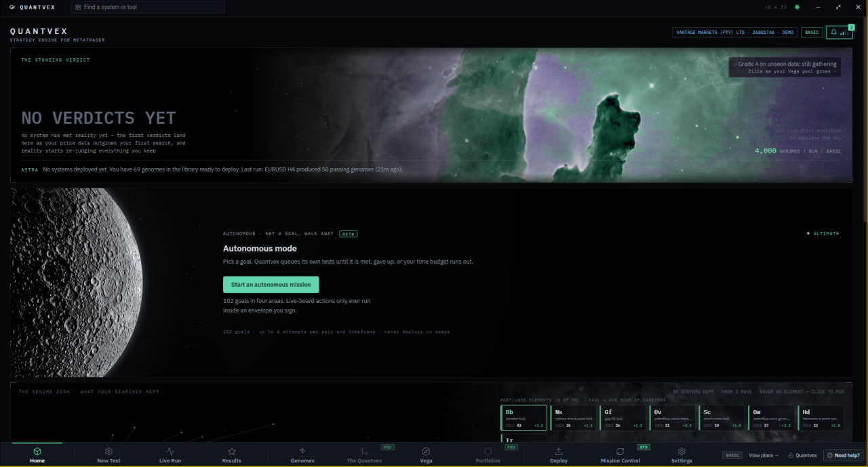Open Mission Control tab
The image size is (868, 467).
[x=620, y=455]
